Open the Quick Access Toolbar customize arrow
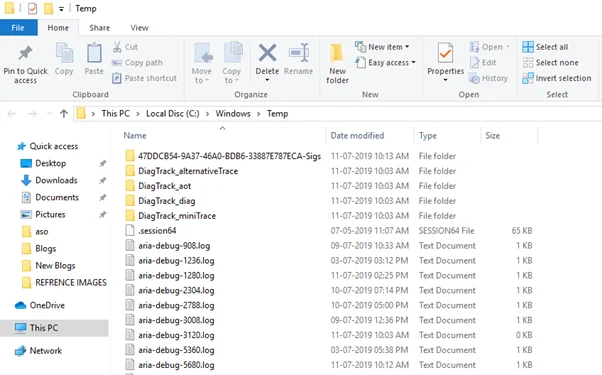This screenshot has width=602, height=375. click(x=61, y=9)
